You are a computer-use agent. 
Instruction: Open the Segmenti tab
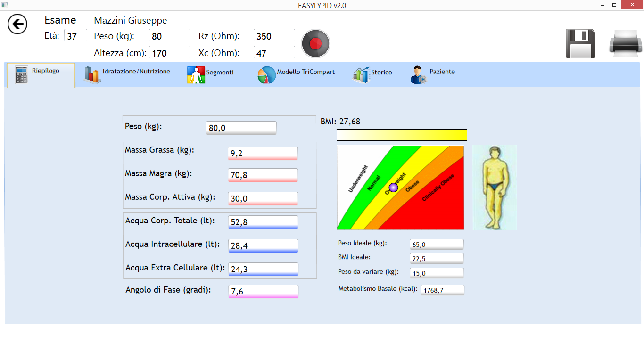[x=210, y=75]
